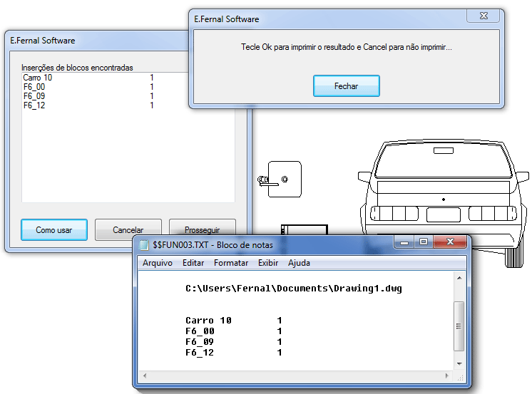Open the Arquivo menu in Bloco de notas
This screenshot has width=532, height=394.
(158, 263)
